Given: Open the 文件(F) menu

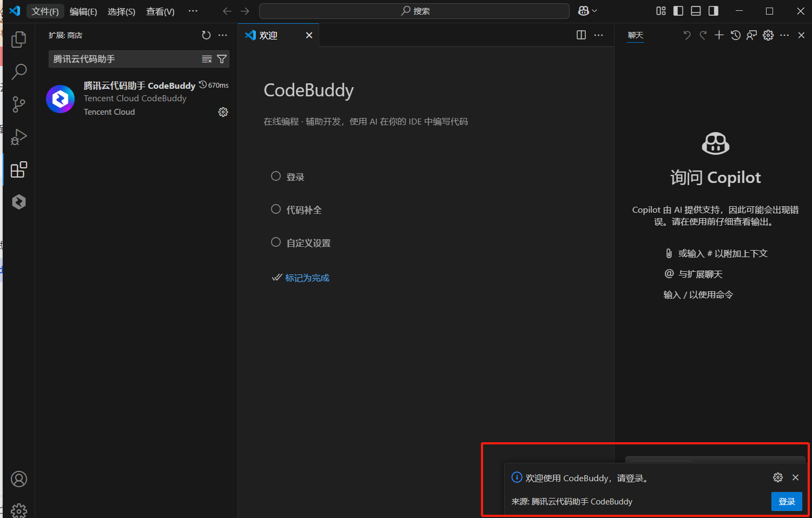Looking at the screenshot, I should coord(45,11).
